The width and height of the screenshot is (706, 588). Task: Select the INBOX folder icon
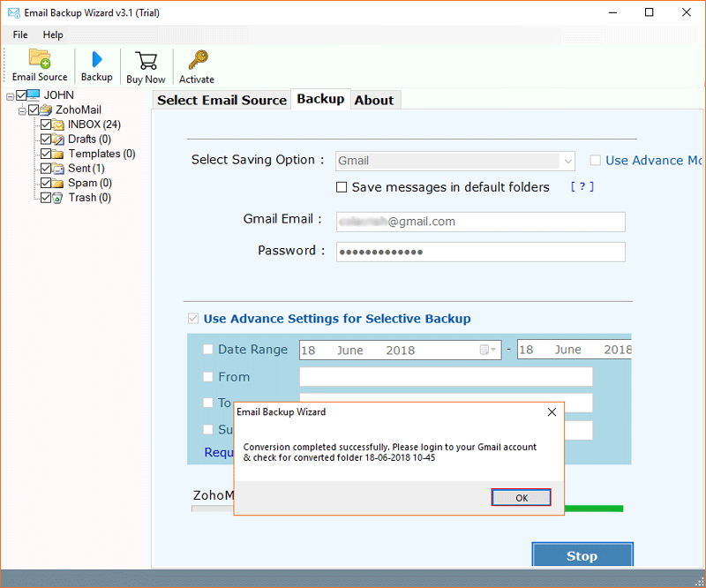point(58,124)
